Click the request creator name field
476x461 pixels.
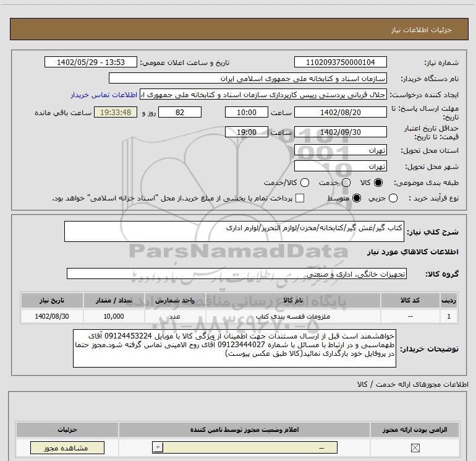263,95
